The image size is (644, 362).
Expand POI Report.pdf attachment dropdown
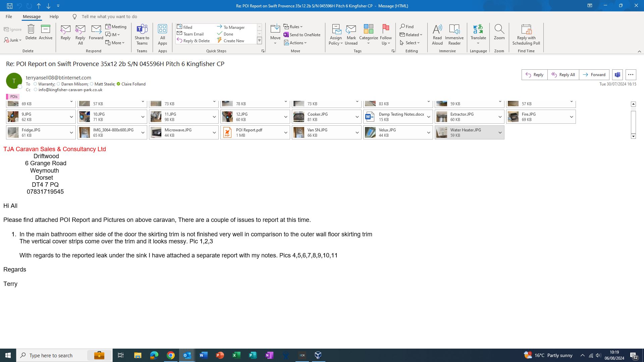285,133
